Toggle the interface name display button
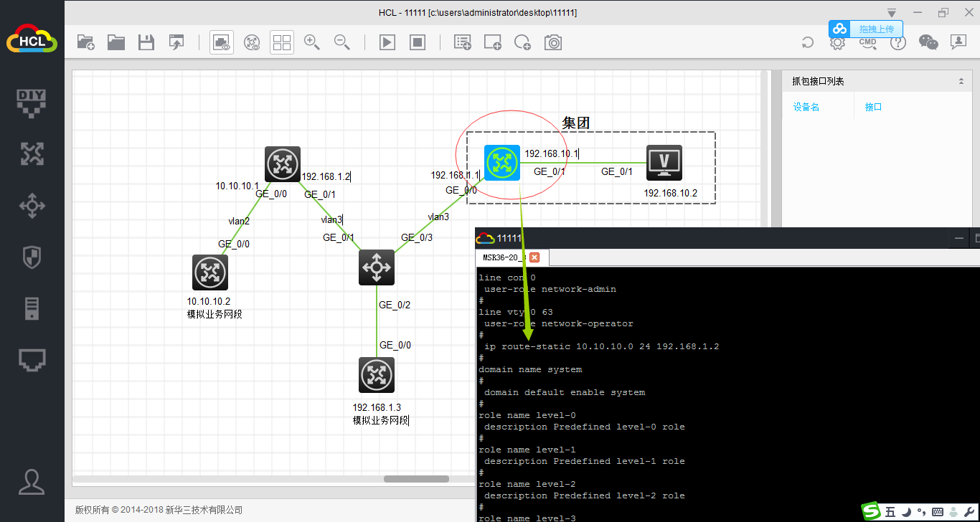Image resolution: width=980 pixels, height=522 pixels. click(x=222, y=42)
